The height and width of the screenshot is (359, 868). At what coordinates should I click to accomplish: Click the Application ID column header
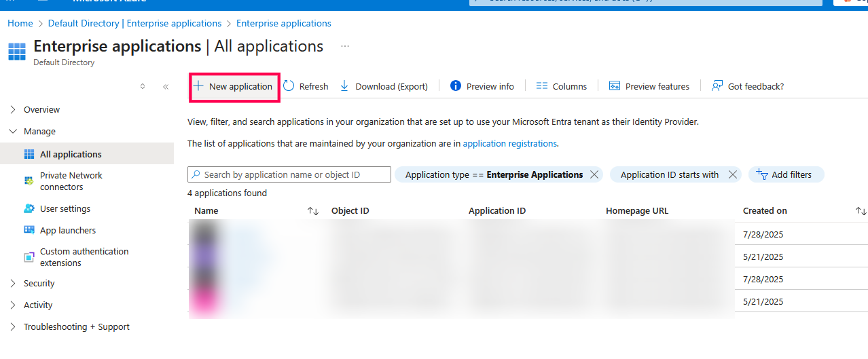[x=497, y=211]
